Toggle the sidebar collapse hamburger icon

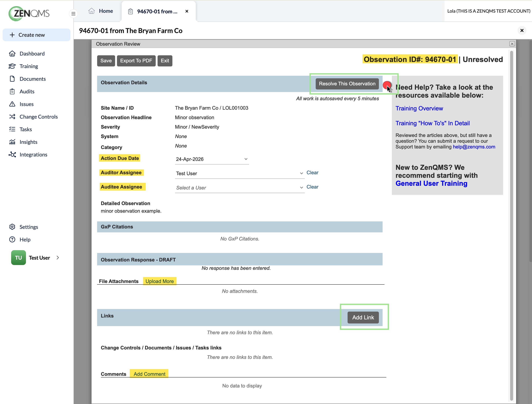coord(73,14)
